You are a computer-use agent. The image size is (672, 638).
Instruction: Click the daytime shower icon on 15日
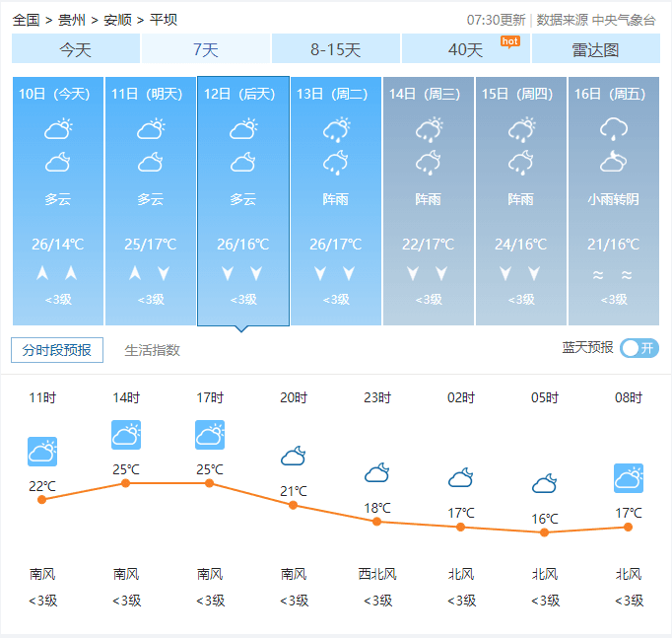pos(521,129)
